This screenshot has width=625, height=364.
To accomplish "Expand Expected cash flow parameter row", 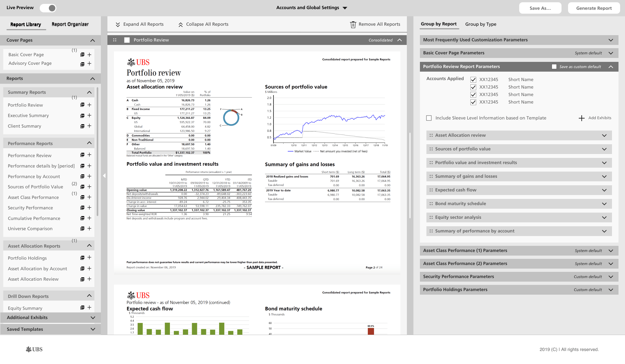I will pos(604,190).
